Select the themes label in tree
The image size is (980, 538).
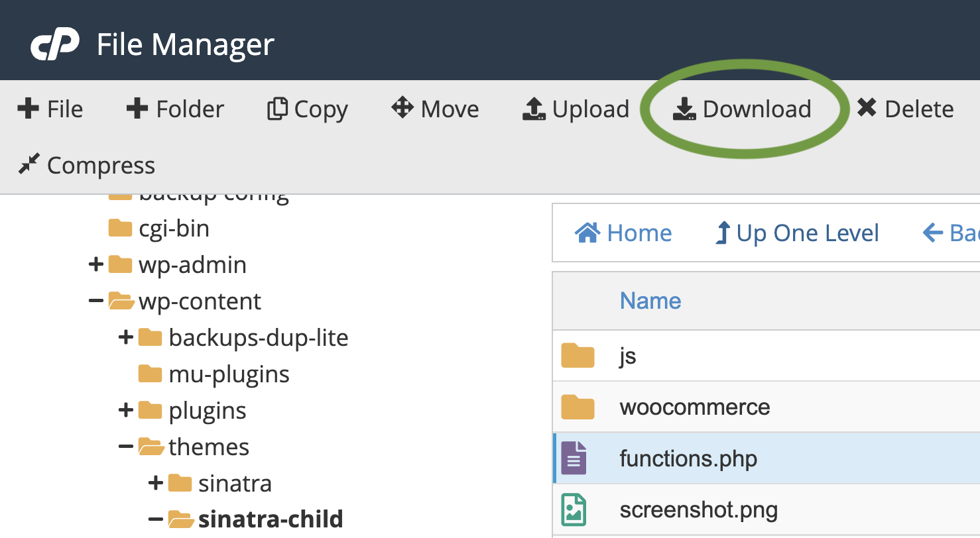click(x=209, y=447)
